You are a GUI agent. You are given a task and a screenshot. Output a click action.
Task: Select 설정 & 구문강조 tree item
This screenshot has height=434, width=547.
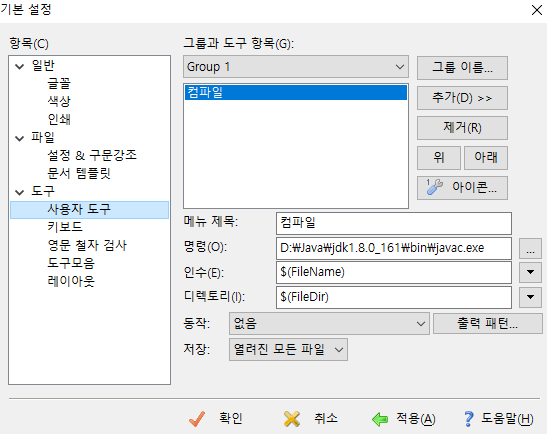(92, 155)
